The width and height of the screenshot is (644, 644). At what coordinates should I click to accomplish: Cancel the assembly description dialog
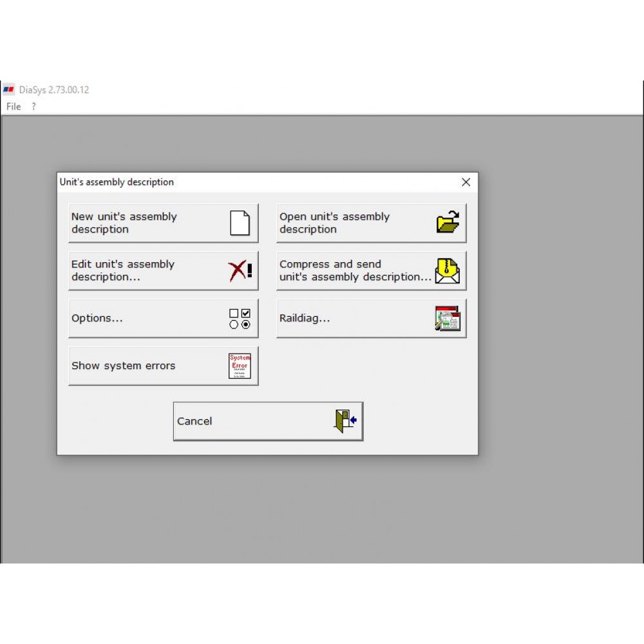point(258,420)
